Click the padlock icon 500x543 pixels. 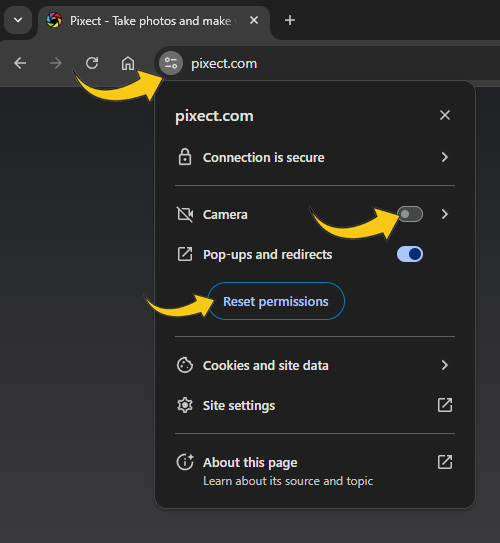[185, 157]
